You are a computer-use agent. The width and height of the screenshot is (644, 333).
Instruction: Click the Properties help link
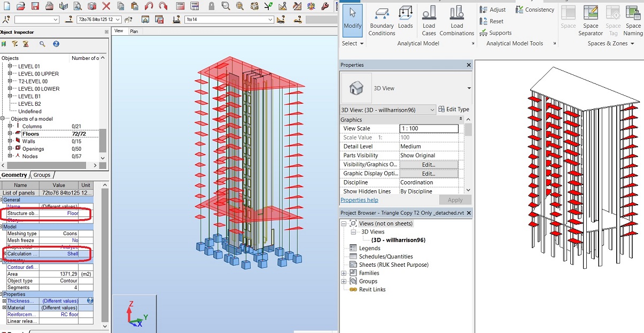pos(359,200)
